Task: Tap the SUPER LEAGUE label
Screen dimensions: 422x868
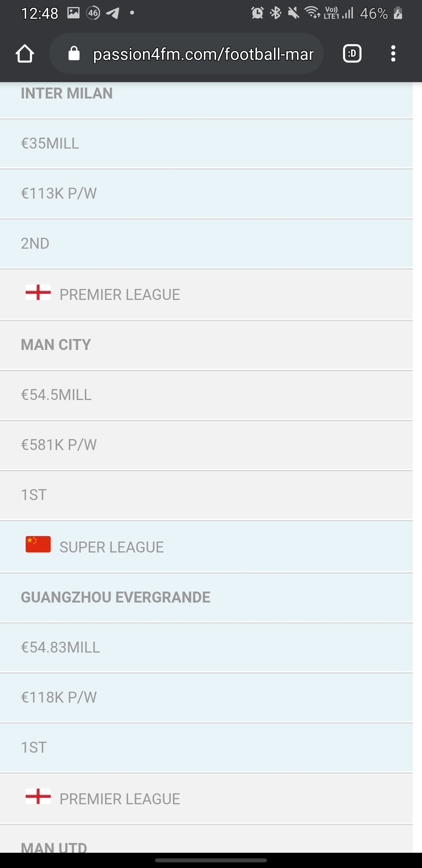Action: [x=111, y=547]
